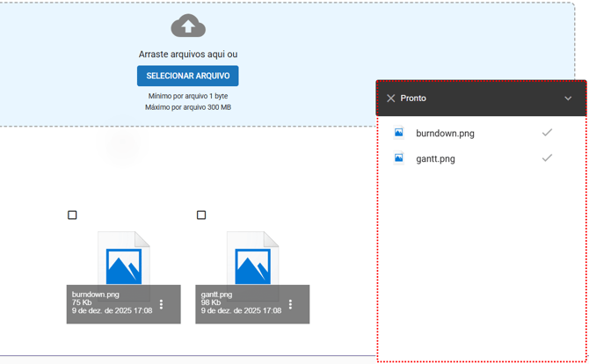Image resolution: width=589 pixels, height=364 pixels.
Task: Click the cloud upload icon
Action: [187, 25]
